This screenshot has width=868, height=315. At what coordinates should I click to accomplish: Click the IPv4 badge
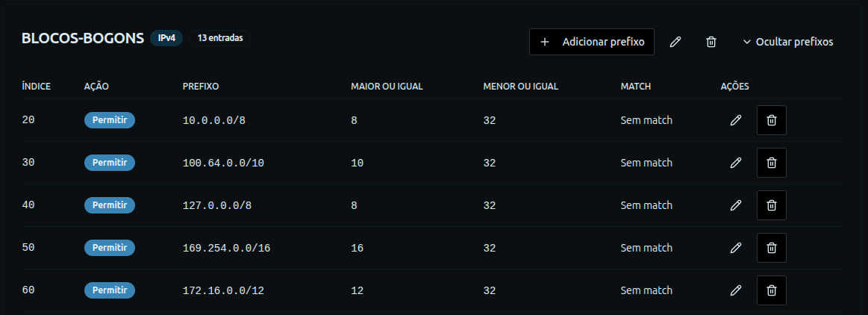point(166,37)
